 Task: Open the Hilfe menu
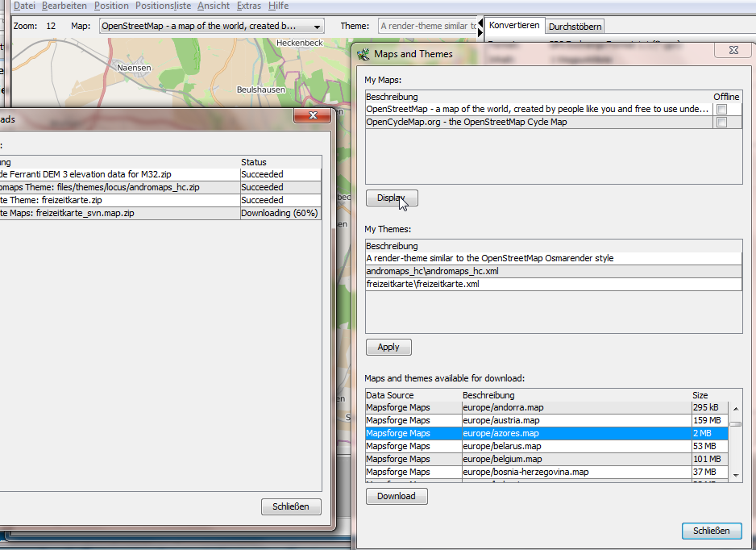[278, 6]
